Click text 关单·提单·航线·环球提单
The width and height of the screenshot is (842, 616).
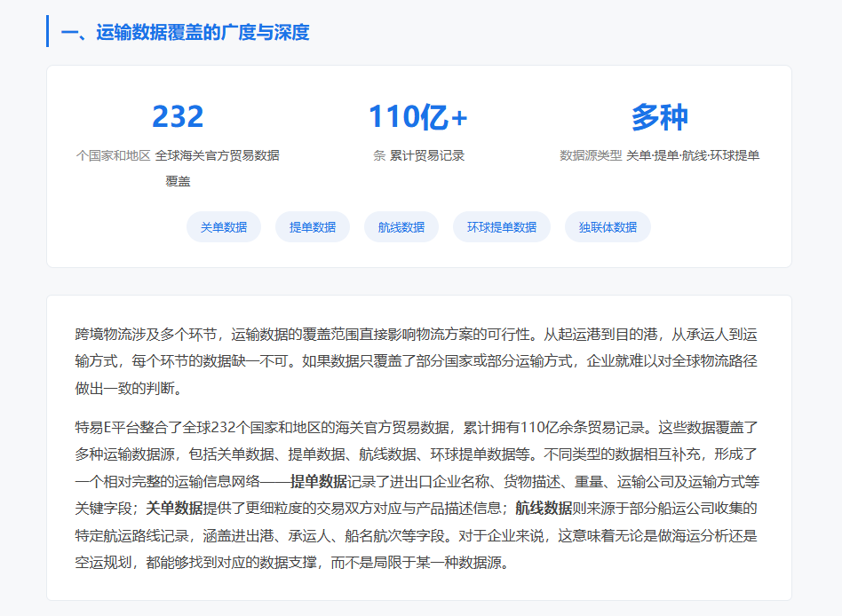[x=693, y=155]
